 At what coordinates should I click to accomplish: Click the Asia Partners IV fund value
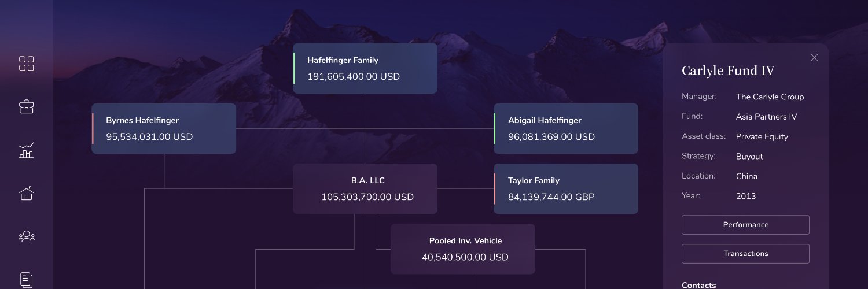766,117
